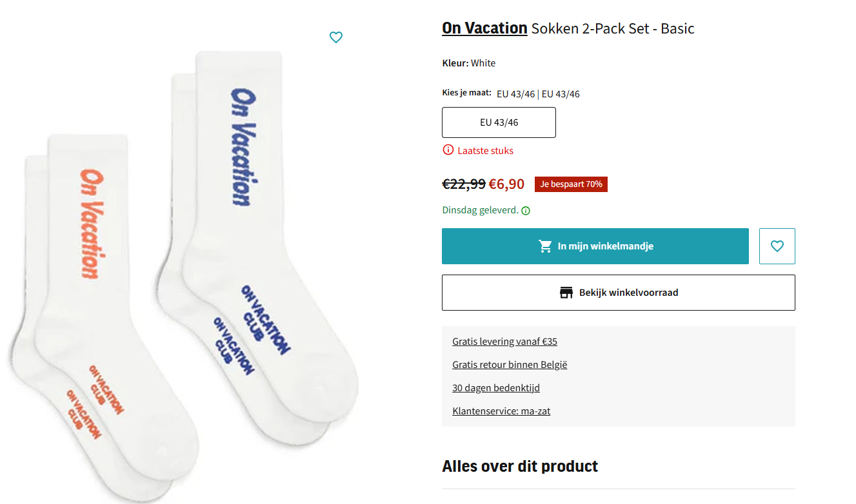Click the green info icon after Dinsdag geleverd
The height and width of the screenshot is (504, 856).
526,210
